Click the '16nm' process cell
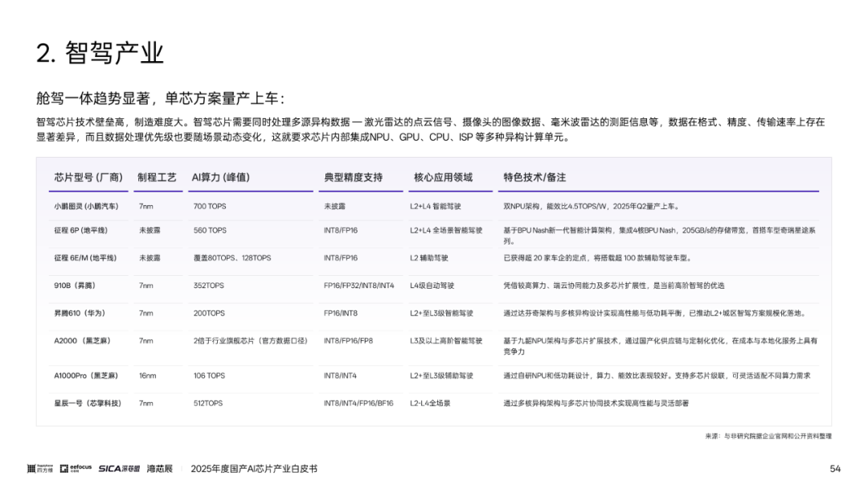Image resolution: width=868 pixels, height=489 pixels. click(147, 376)
